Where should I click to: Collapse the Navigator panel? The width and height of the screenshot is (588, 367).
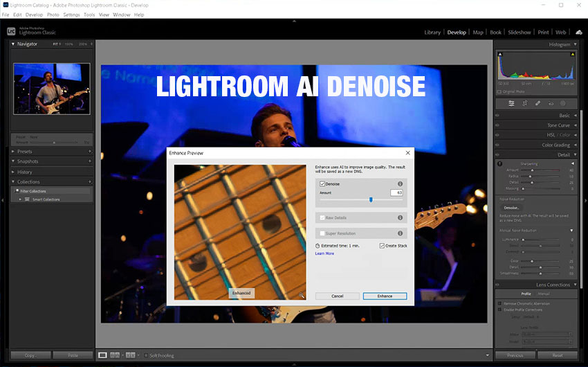[x=13, y=44]
